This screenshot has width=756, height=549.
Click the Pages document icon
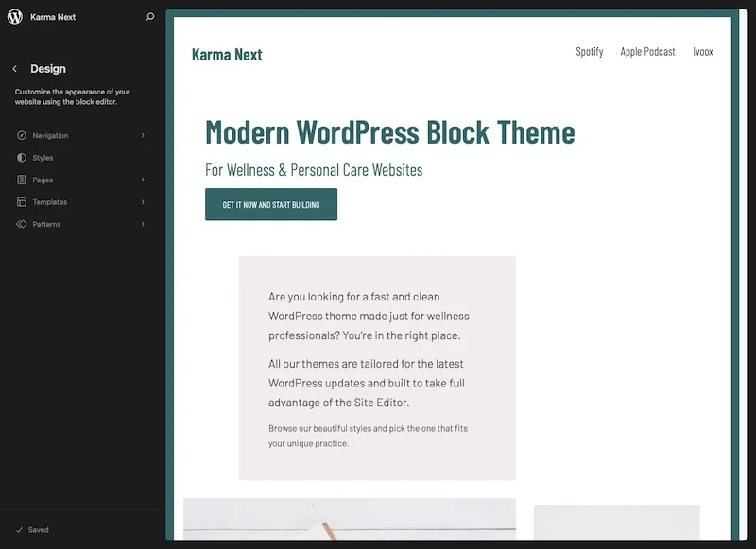point(22,180)
